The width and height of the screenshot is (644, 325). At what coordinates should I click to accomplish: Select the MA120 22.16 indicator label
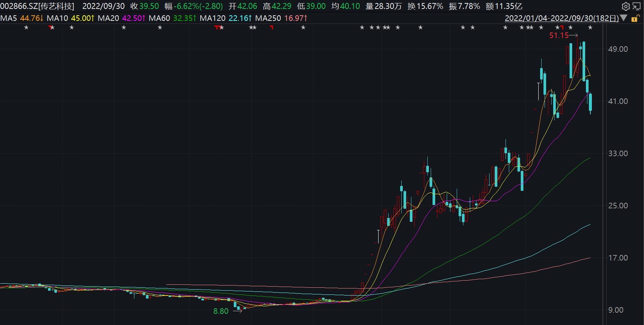coord(226,18)
